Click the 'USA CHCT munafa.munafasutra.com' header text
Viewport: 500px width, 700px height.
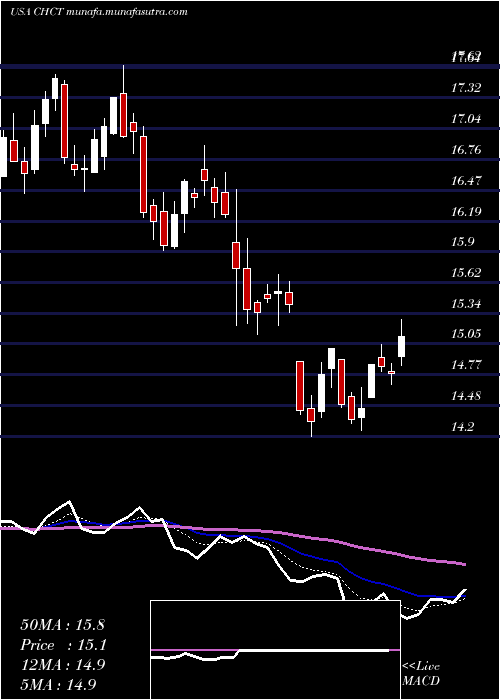point(99,12)
